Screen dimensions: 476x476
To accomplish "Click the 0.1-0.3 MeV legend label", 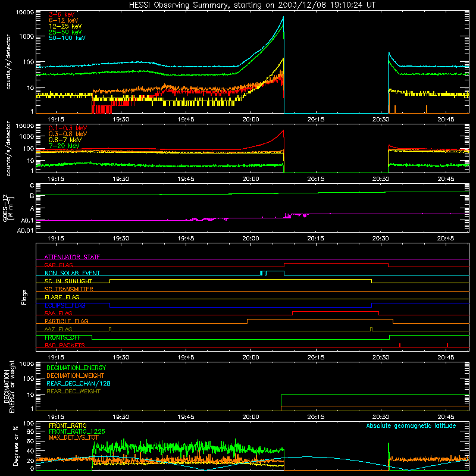I will point(68,128).
